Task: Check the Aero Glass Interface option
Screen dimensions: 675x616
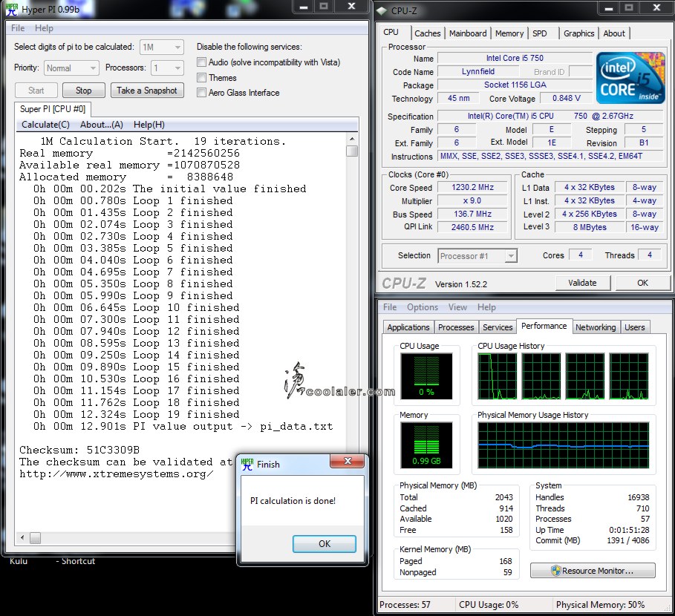Action: (201, 93)
